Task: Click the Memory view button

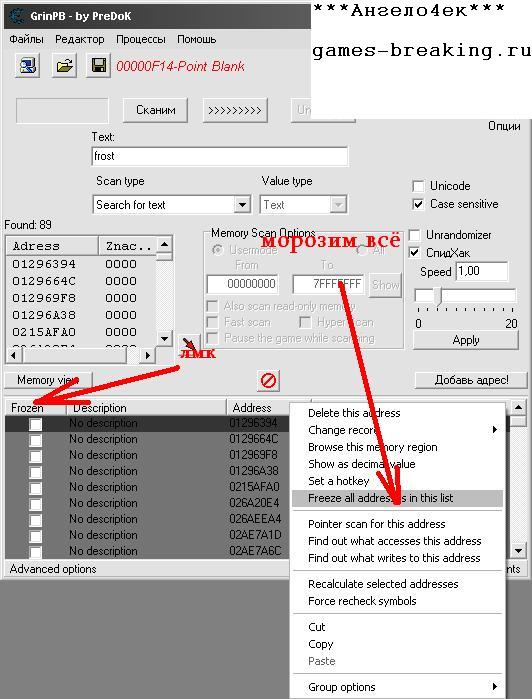Action: pos(48,380)
